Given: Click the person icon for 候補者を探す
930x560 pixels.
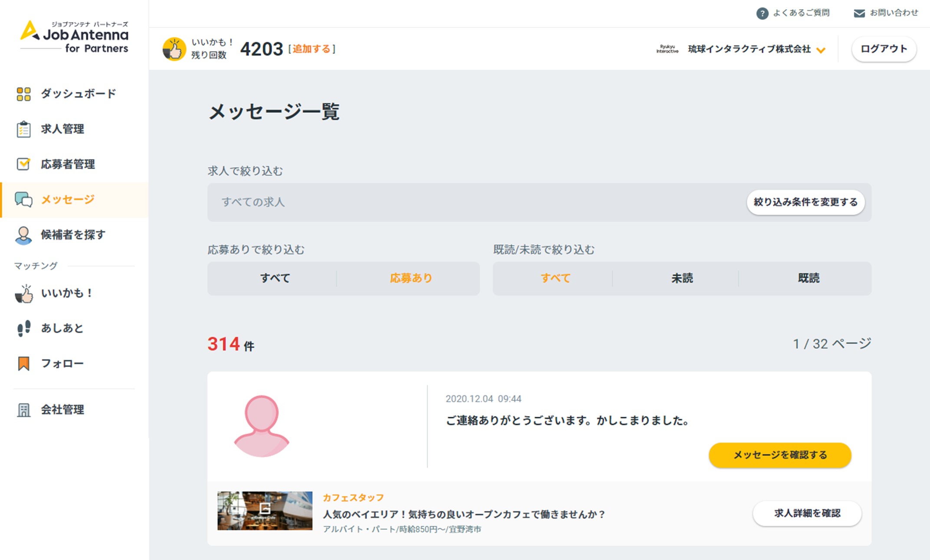Looking at the screenshot, I should point(23,235).
